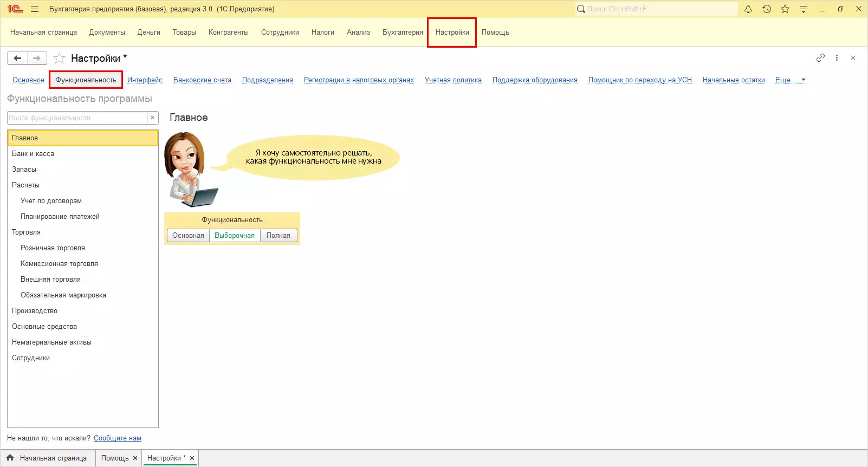Image resolution: width=868 pixels, height=467 pixels.
Task: Select Расчеты section in the list
Action: (83, 185)
